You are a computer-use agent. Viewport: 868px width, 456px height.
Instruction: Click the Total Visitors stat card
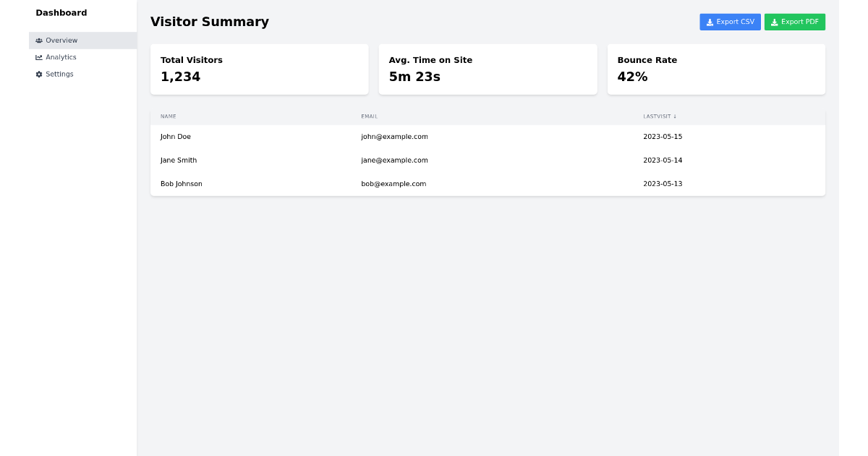259,69
